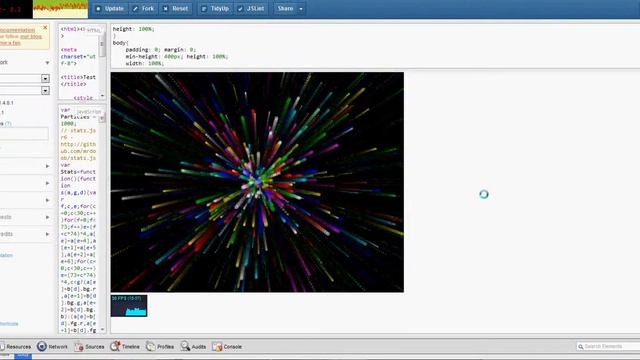Open the Console tab in DevTools
Image resolution: width=640 pixels, height=360 pixels.
(x=227, y=347)
